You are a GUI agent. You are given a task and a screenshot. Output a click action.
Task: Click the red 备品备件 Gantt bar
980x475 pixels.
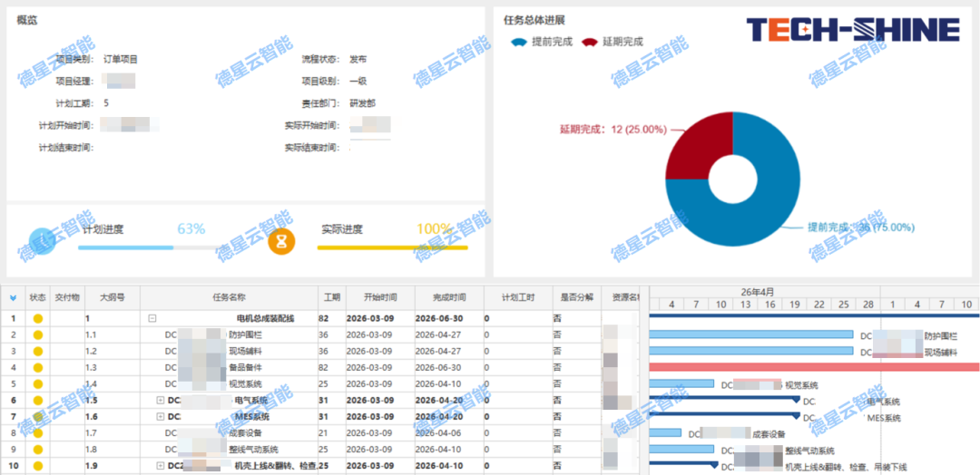(814, 367)
